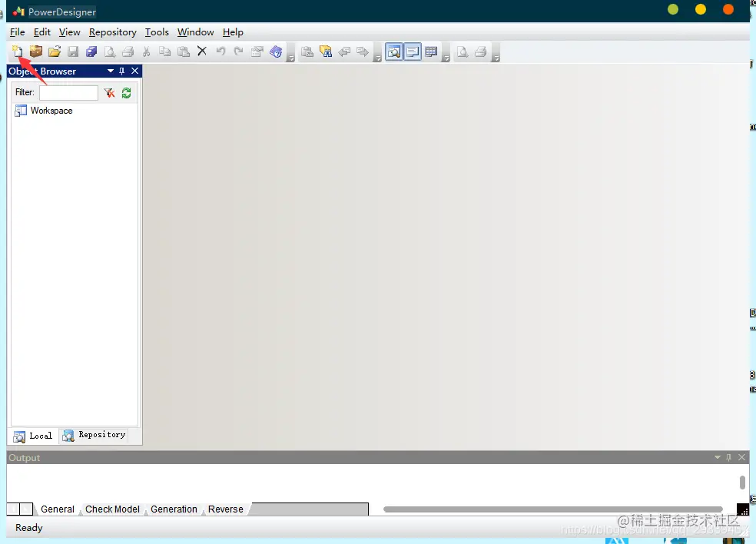756x544 pixels.
Task: Open the Output panel dropdown arrow
Action: 718,457
